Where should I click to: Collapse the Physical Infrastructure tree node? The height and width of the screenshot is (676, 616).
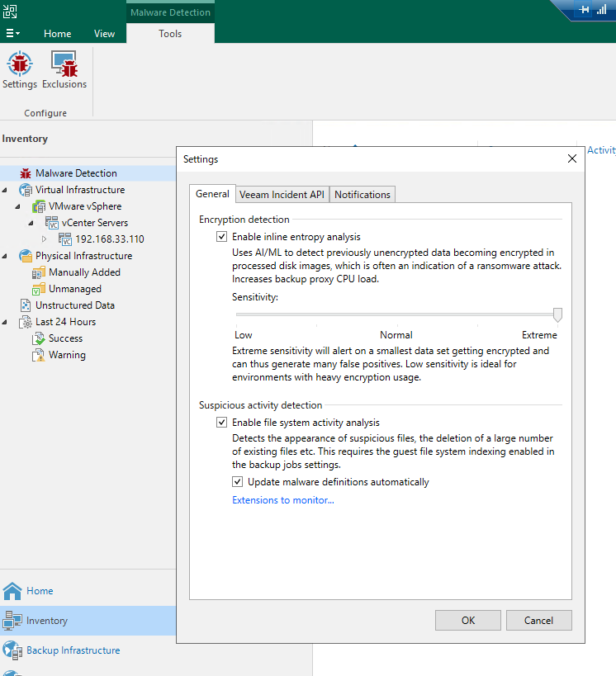click(5, 256)
